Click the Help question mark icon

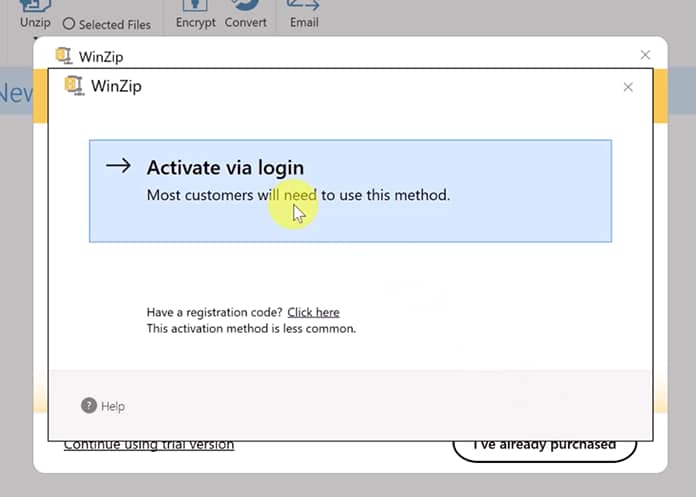tap(89, 405)
